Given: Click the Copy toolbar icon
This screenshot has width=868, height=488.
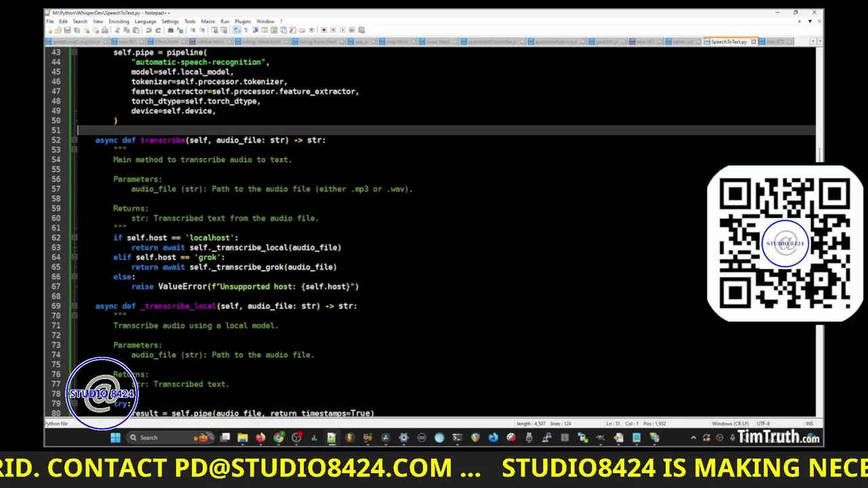Looking at the screenshot, I should coord(127,30).
